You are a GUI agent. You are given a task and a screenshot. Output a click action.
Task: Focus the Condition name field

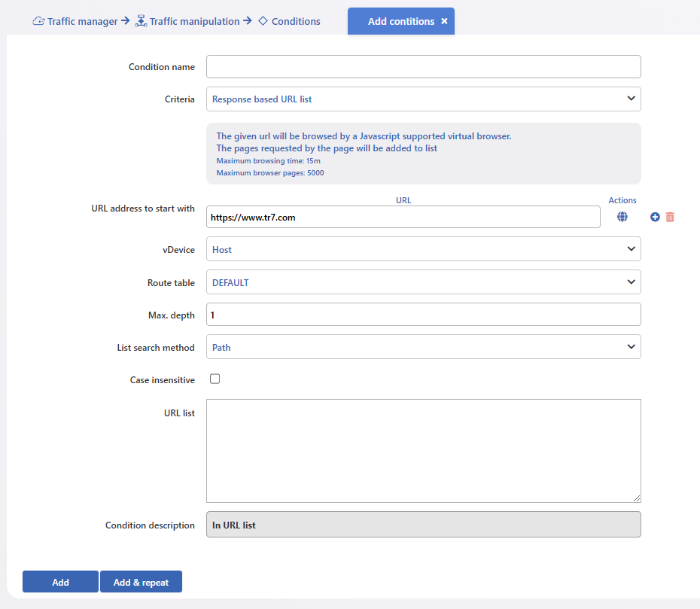423,66
